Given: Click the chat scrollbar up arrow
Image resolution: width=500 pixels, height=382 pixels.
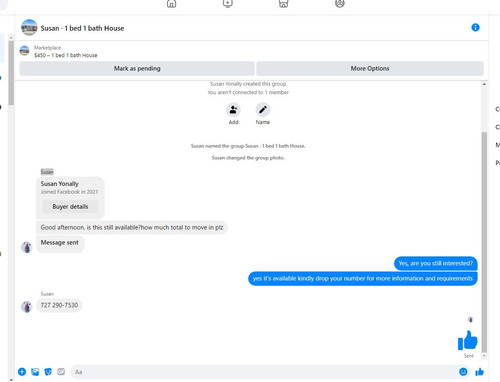Looking at the screenshot, I should tap(484, 84).
